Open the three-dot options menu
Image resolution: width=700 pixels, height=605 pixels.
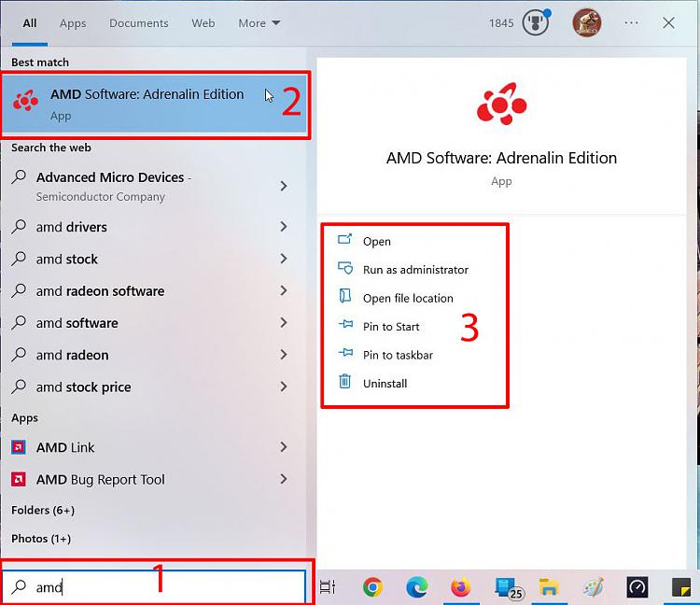click(631, 22)
